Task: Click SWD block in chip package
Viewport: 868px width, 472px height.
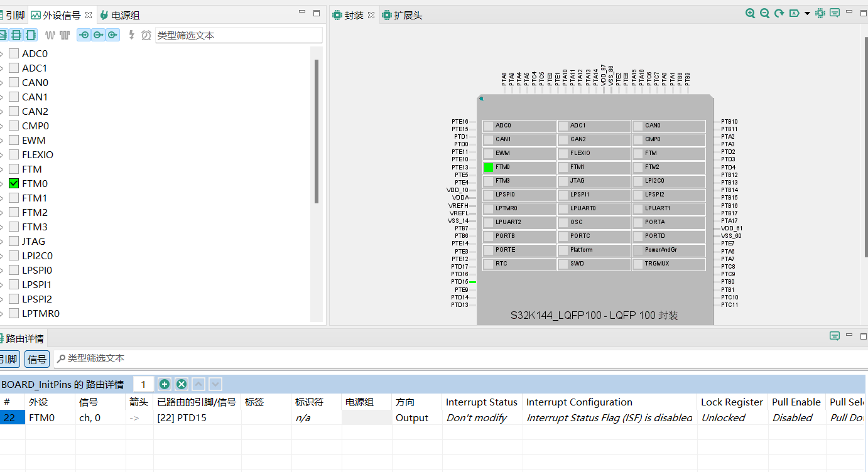Action: point(594,264)
